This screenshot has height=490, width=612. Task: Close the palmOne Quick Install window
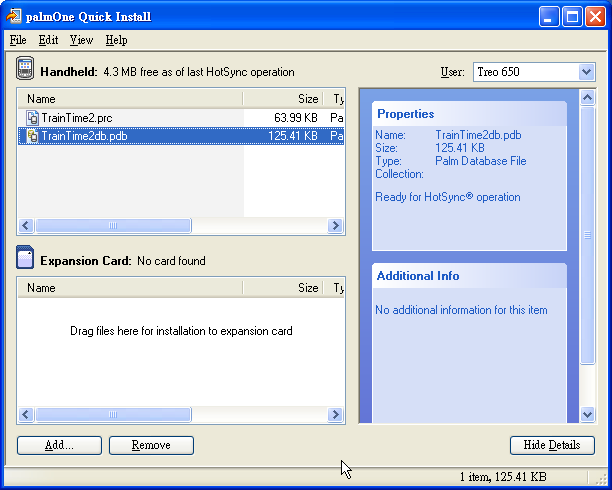pos(595,16)
